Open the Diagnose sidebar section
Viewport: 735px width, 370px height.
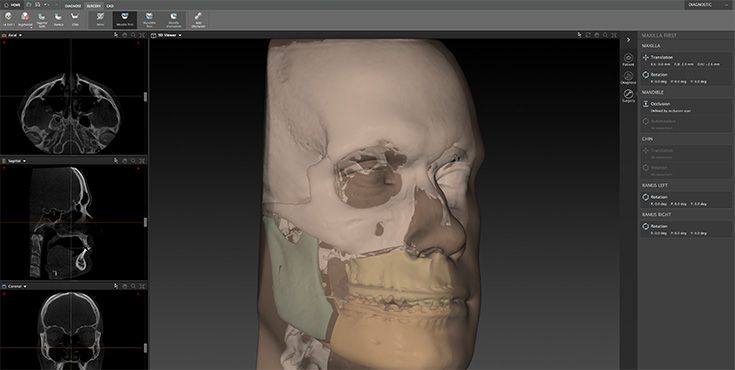tap(629, 78)
